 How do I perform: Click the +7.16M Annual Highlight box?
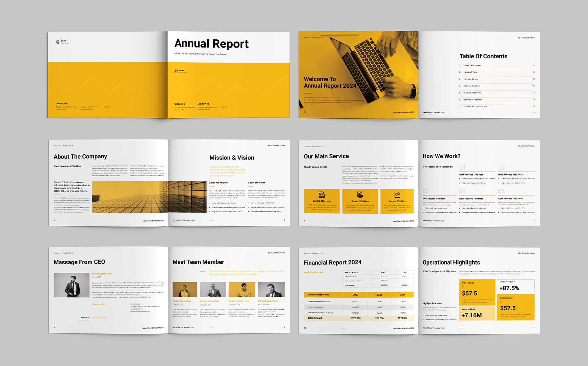click(477, 314)
